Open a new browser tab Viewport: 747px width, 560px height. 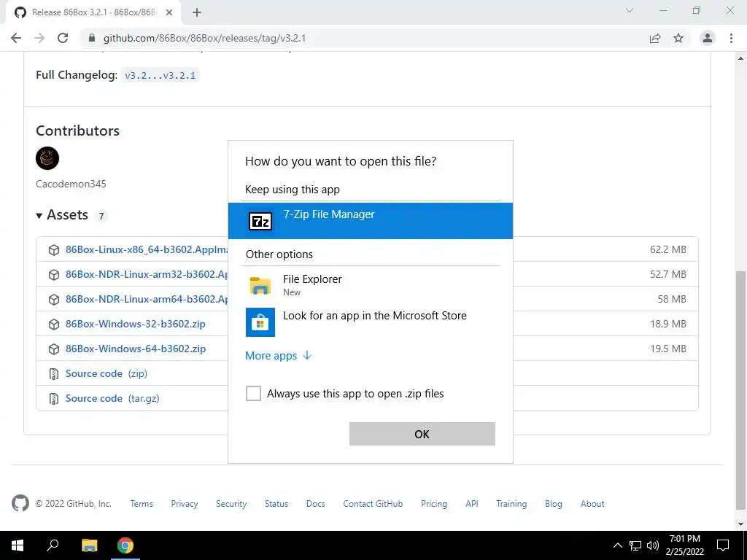[197, 13]
